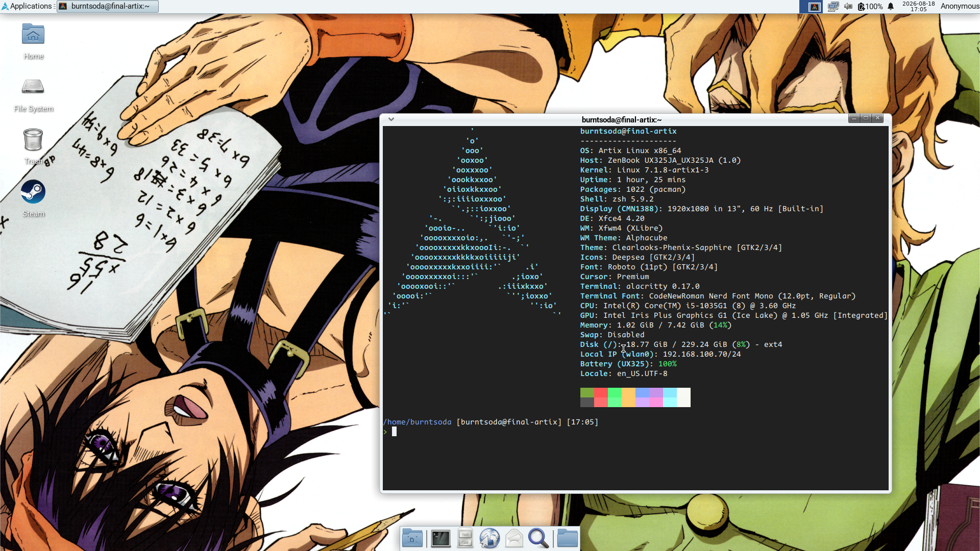Open the File System desktop icon
The width and height of the screenshot is (980, 551).
click(33, 95)
